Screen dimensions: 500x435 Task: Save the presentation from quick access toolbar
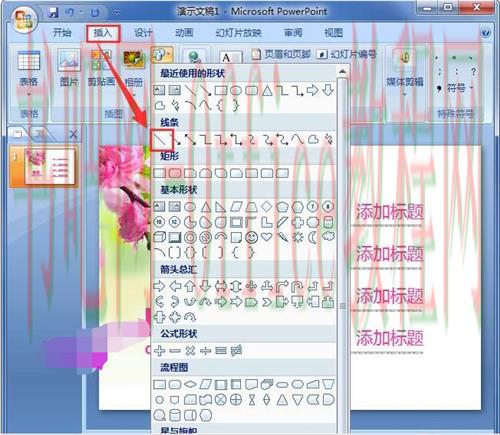pyautogui.click(x=53, y=13)
